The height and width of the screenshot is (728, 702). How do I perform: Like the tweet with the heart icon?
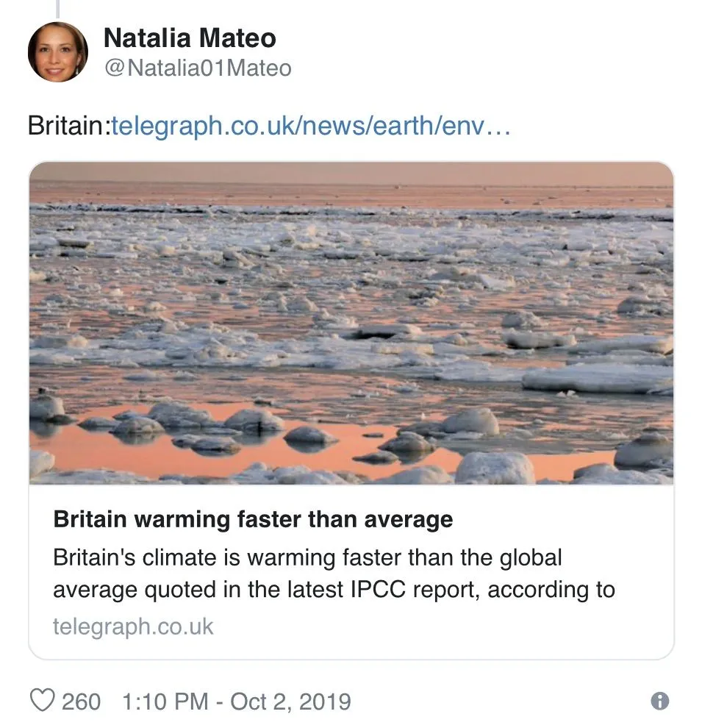(42, 701)
